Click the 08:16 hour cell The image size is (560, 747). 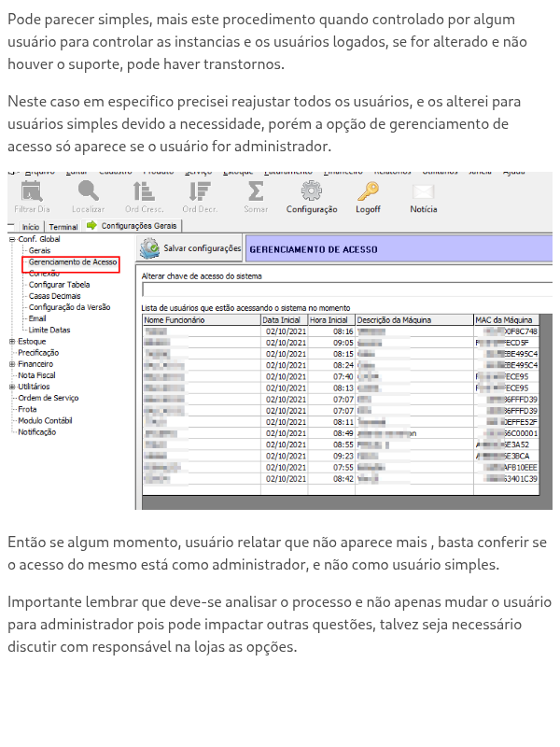pyautogui.click(x=331, y=331)
